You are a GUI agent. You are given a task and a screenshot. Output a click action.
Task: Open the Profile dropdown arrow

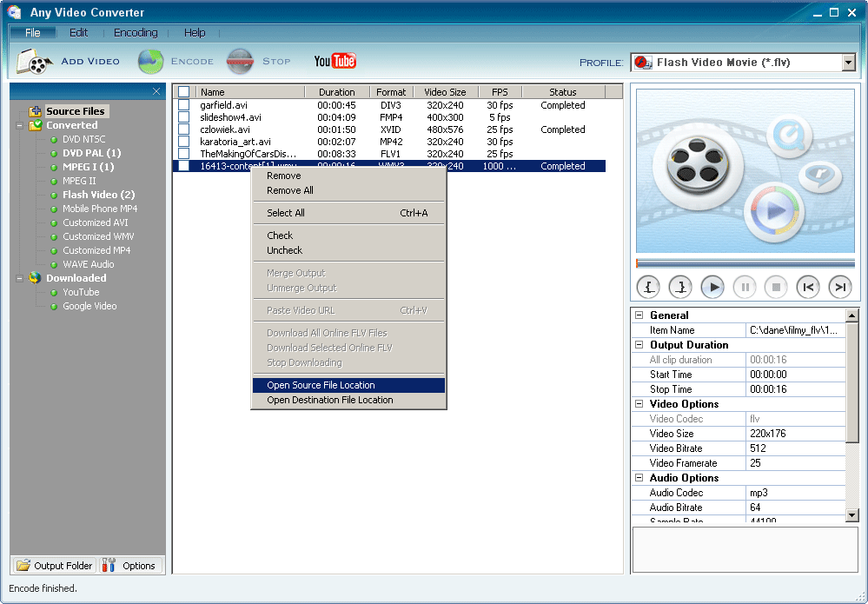[x=849, y=63]
